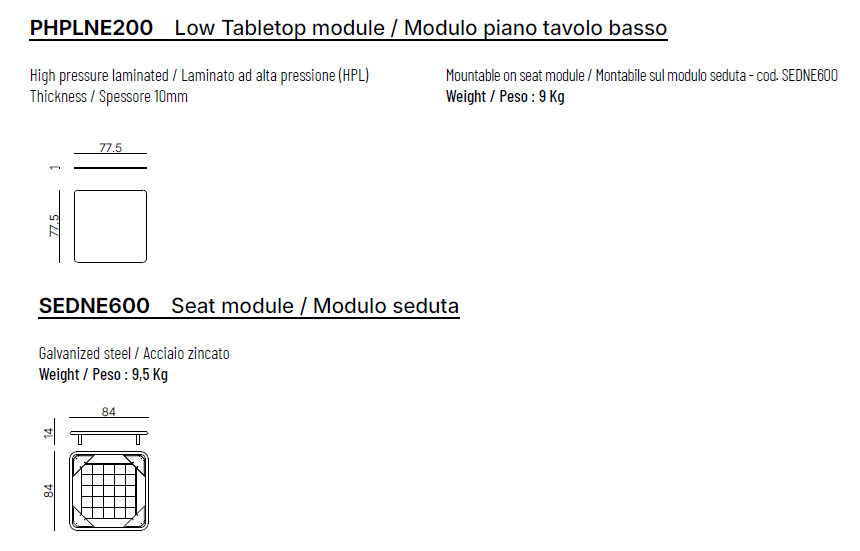
Task: Click the SEDNE600 product code heading
Action: [94, 306]
